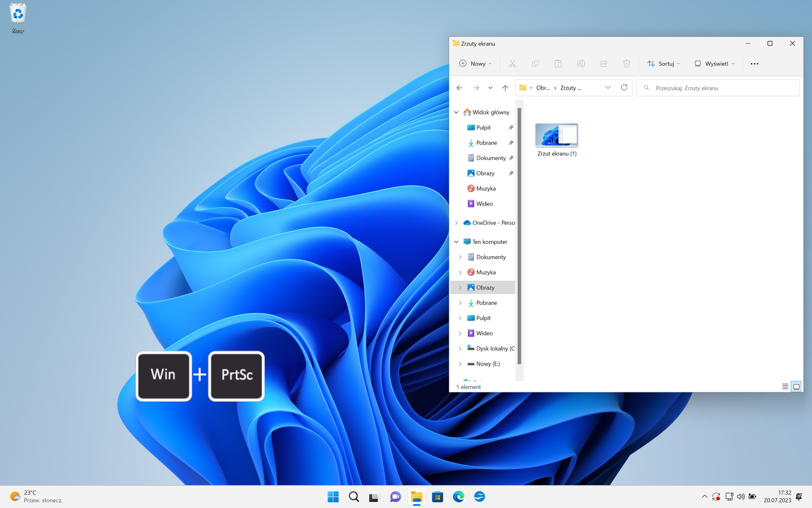812x508 pixels.
Task: Click the Share icon in the toolbar
Action: click(604, 63)
